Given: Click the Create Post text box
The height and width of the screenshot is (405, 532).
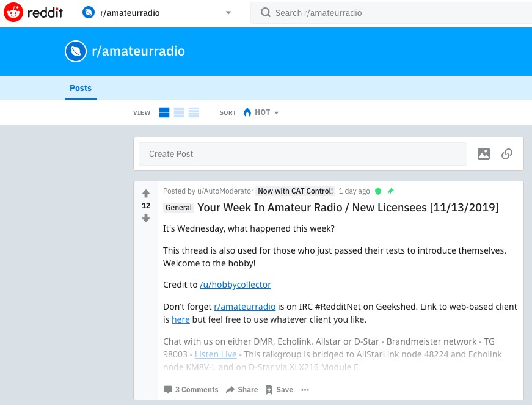Looking at the screenshot, I should tap(302, 154).
